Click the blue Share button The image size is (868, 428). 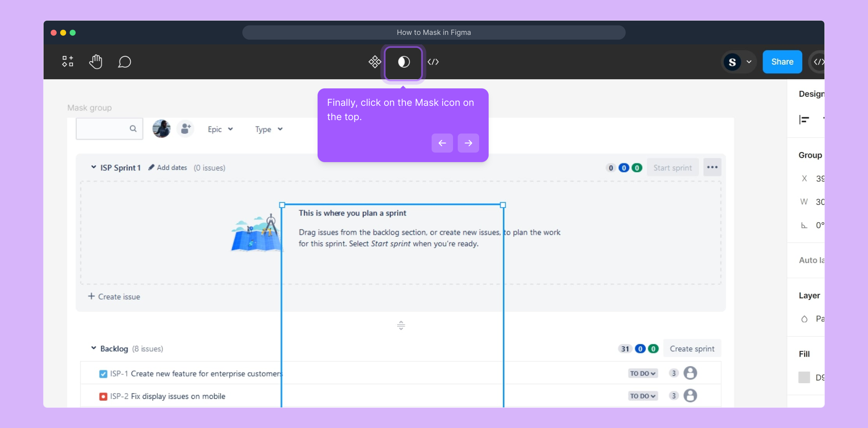(x=782, y=62)
